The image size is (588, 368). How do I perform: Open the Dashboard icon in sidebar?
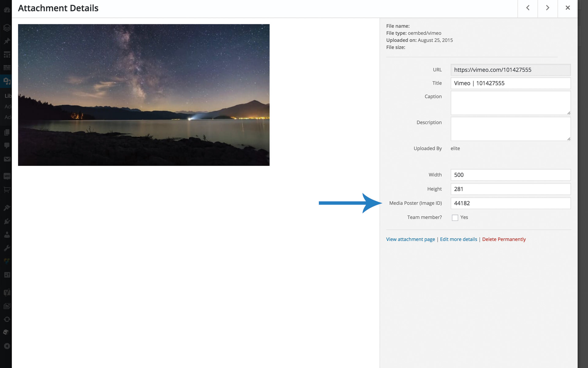pyautogui.click(x=7, y=10)
